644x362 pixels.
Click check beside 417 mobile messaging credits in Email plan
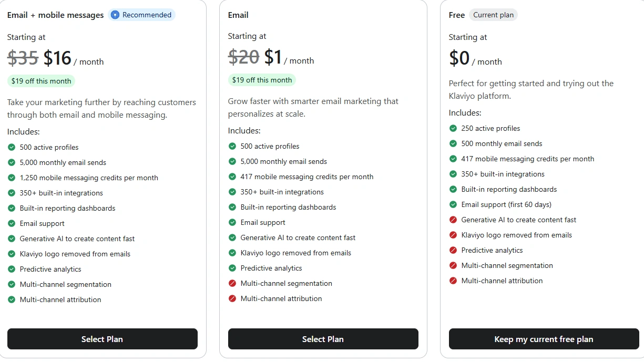pyautogui.click(x=232, y=177)
